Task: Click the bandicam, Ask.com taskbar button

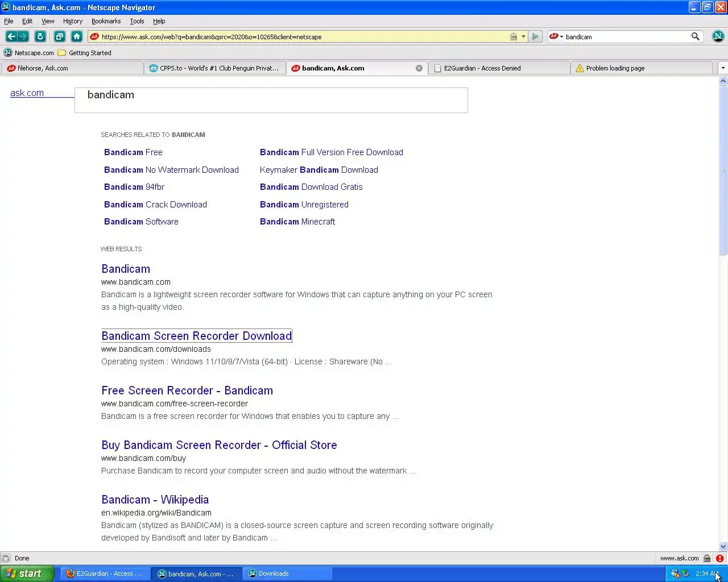Action: point(196,573)
